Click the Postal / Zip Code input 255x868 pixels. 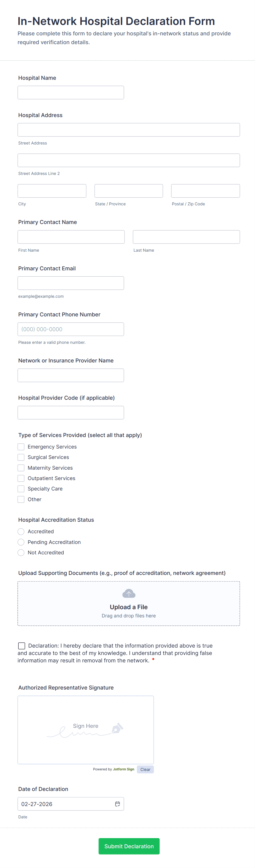pos(205,191)
